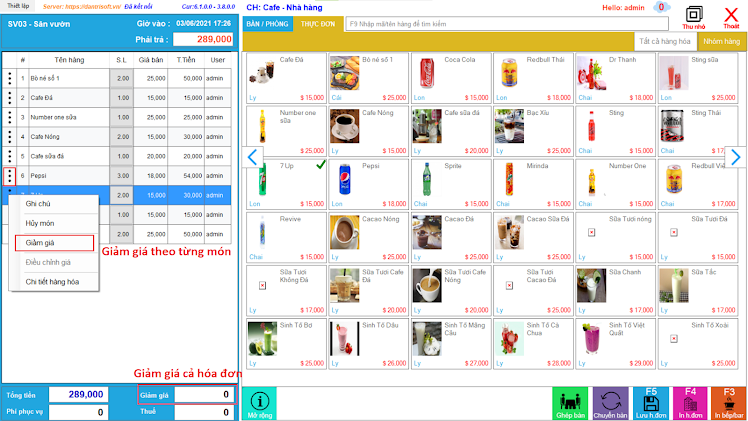Click the notification badge next to Hello admin
748x421 pixels.
661,7
